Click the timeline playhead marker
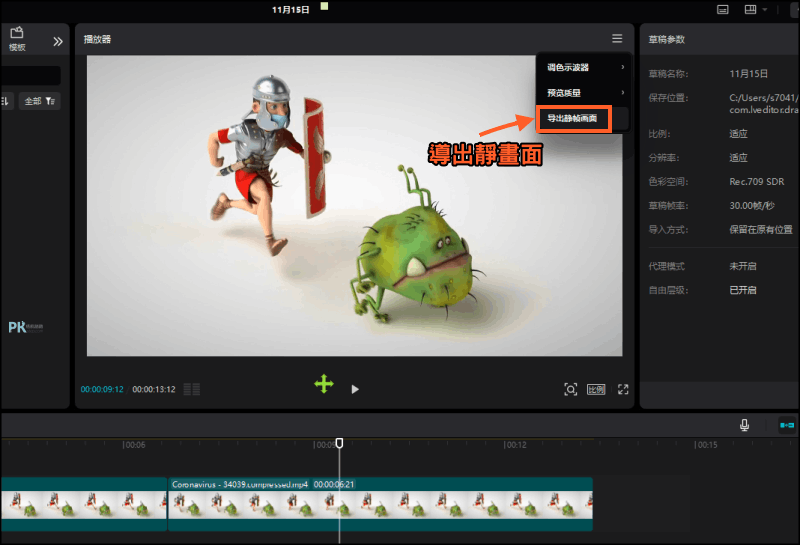This screenshot has height=545, width=800. point(339,443)
